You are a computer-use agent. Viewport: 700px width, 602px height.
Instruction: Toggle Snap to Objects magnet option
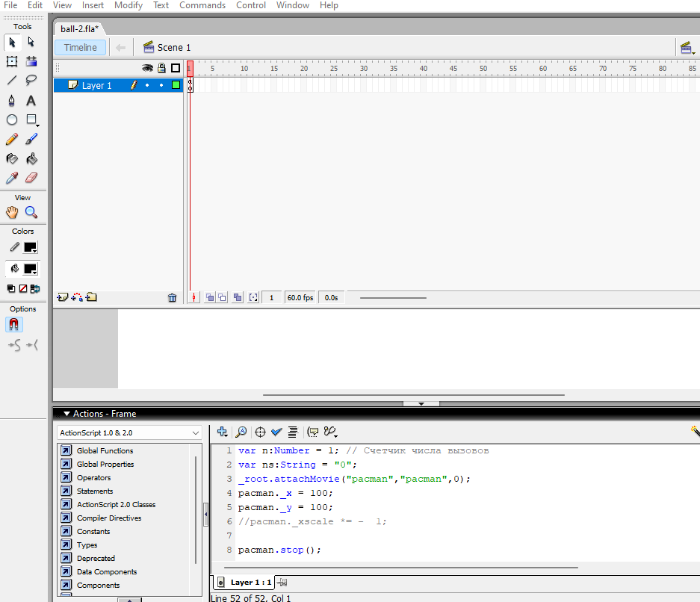tap(14, 324)
